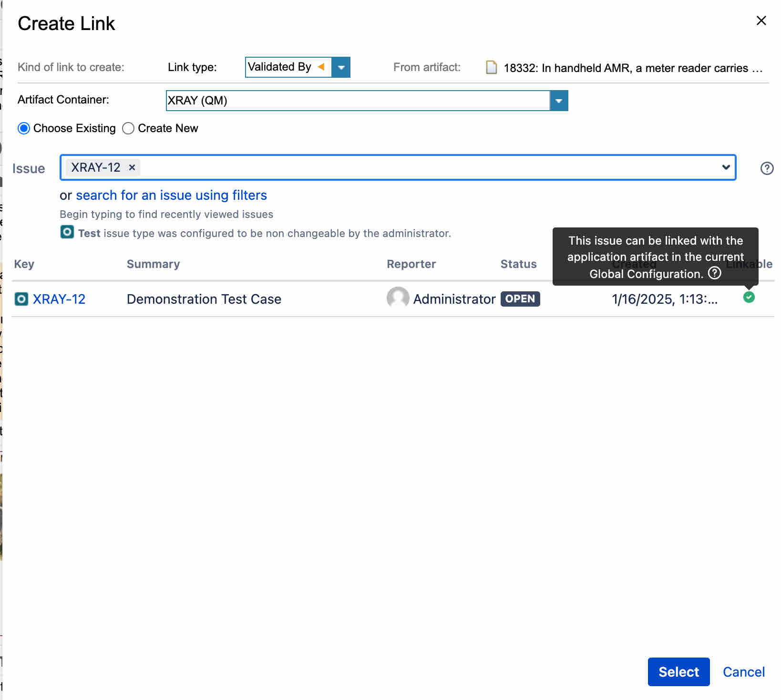Screen dimensions: 781x700
Task: Click the Select button
Action: coord(678,671)
